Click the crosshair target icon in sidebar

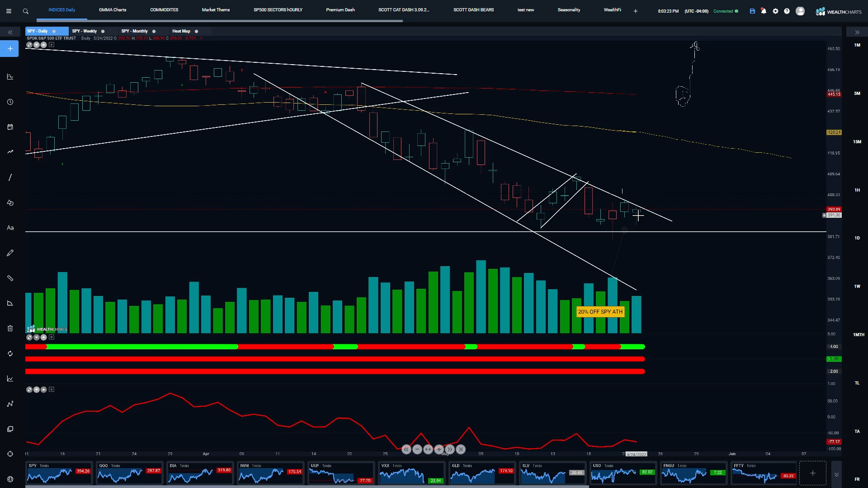click(10, 454)
